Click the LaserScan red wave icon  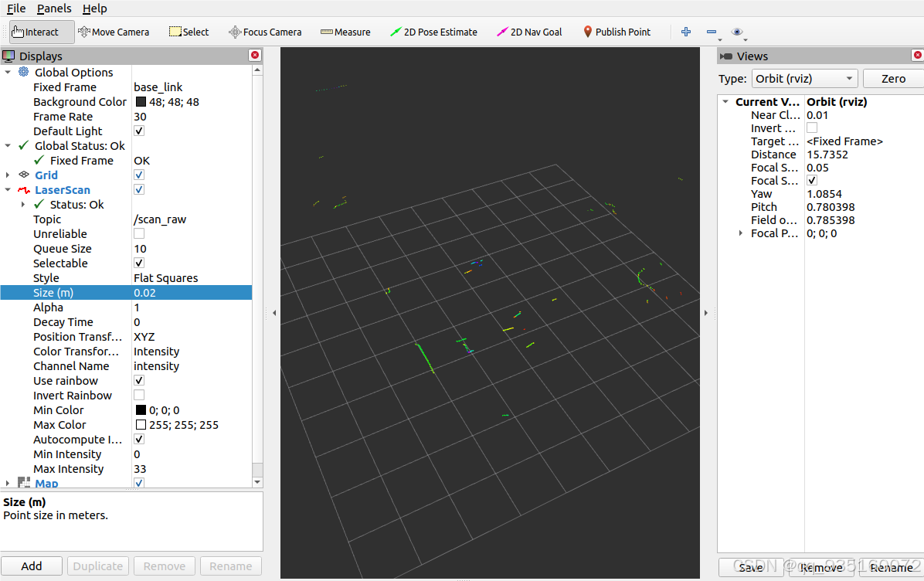[24, 190]
